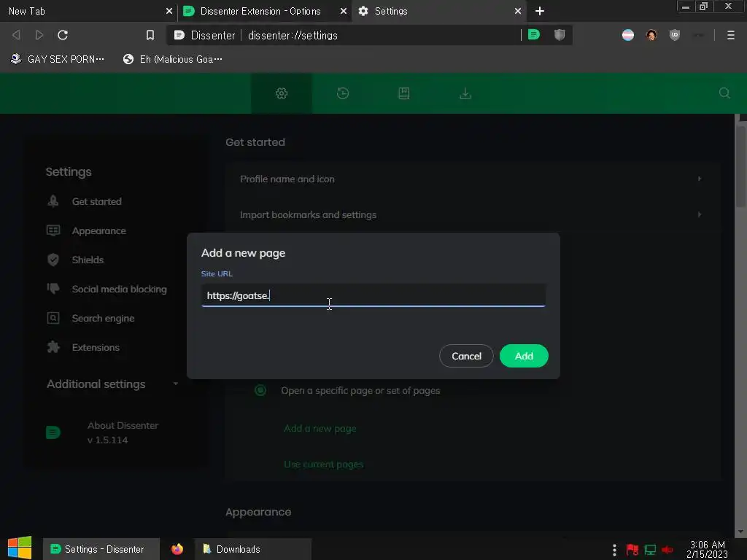The width and height of the screenshot is (747, 560).
Task: Open a new tab with plus button
Action: coord(540,11)
